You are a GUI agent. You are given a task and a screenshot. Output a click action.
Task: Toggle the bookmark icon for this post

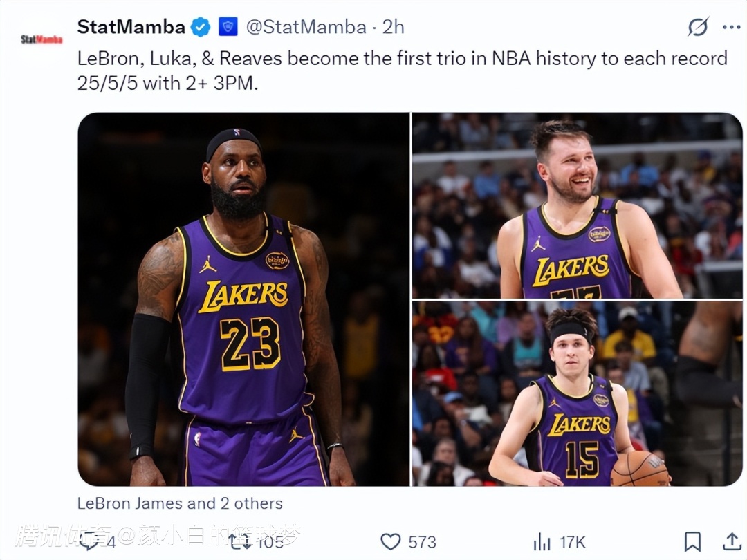[692, 541]
